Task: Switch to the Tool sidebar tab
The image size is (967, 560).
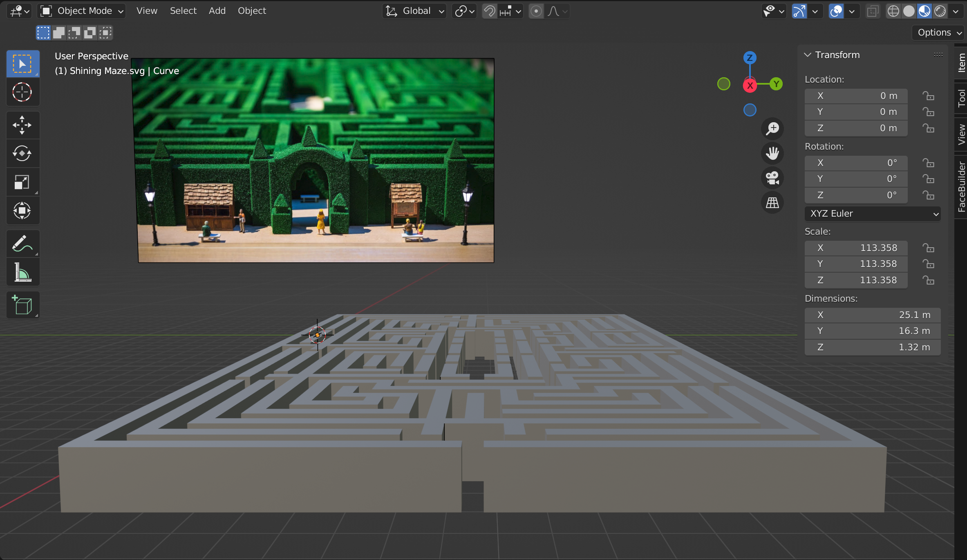Action: coord(961,98)
